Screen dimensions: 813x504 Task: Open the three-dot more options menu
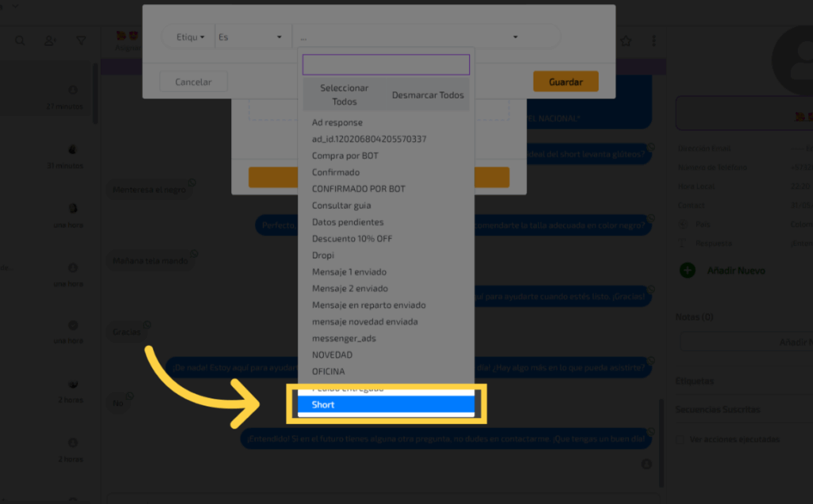tap(654, 40)
